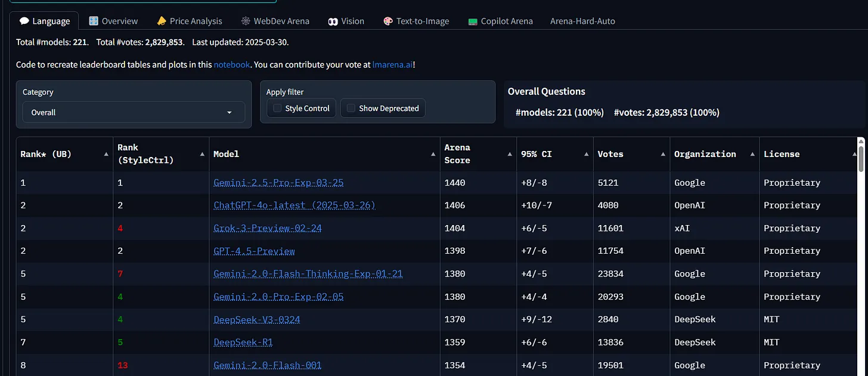Click the Overall Questions heading
Screen dimensions: 868x376
click(x=547, y=91)
